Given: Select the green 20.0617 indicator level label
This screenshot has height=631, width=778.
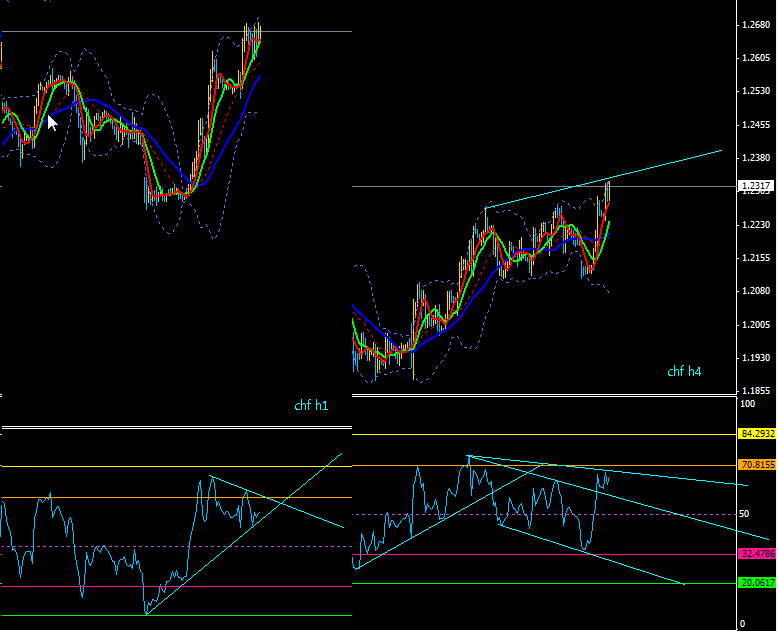Looking at the screenshot, I should coord(757,583).
